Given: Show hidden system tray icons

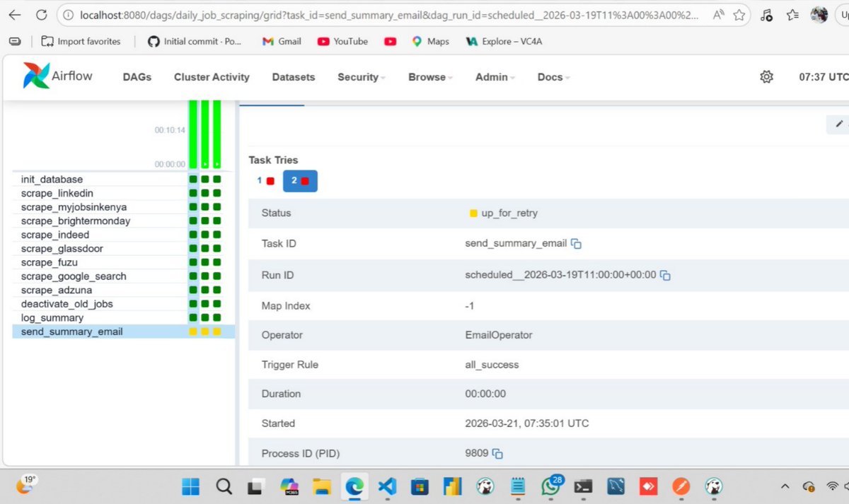Looking at the screenshot, I should click(x=785, y=486).
